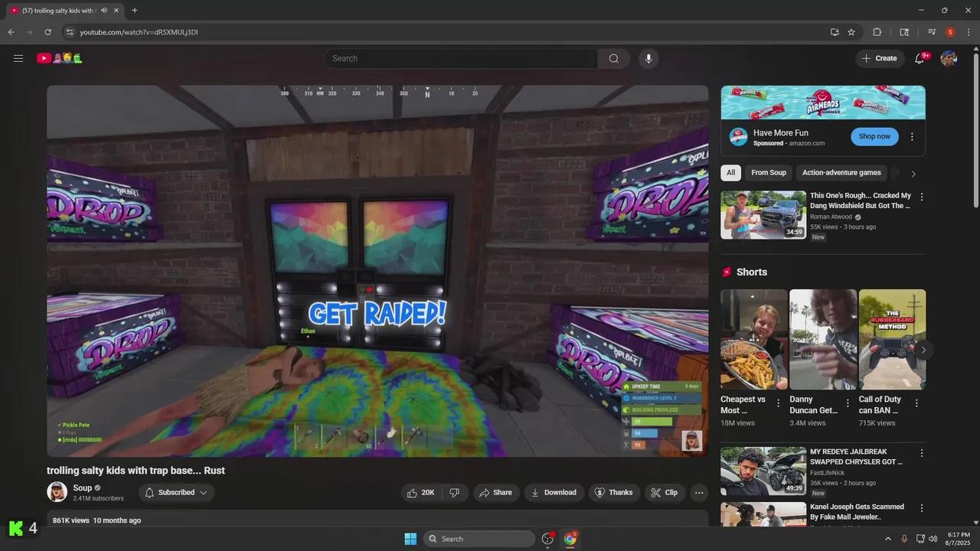Dislike the video

pyautogui.click(x=454, y=493)
